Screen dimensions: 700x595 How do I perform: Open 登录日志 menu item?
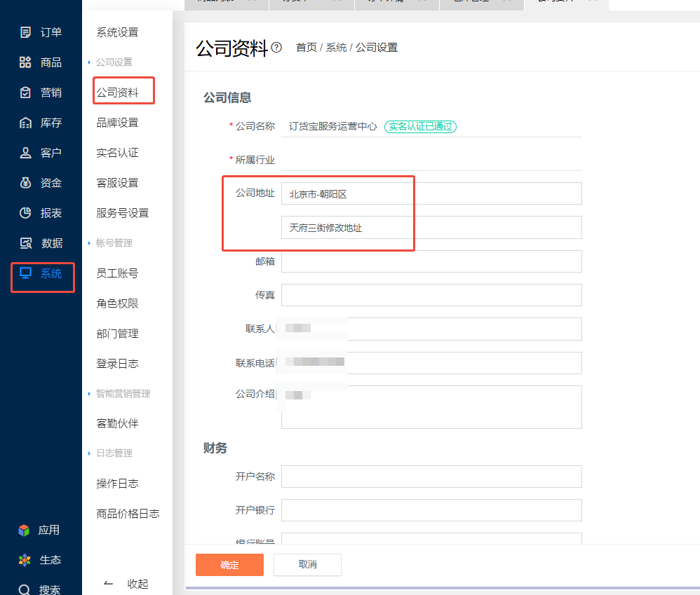click(117, 364)
